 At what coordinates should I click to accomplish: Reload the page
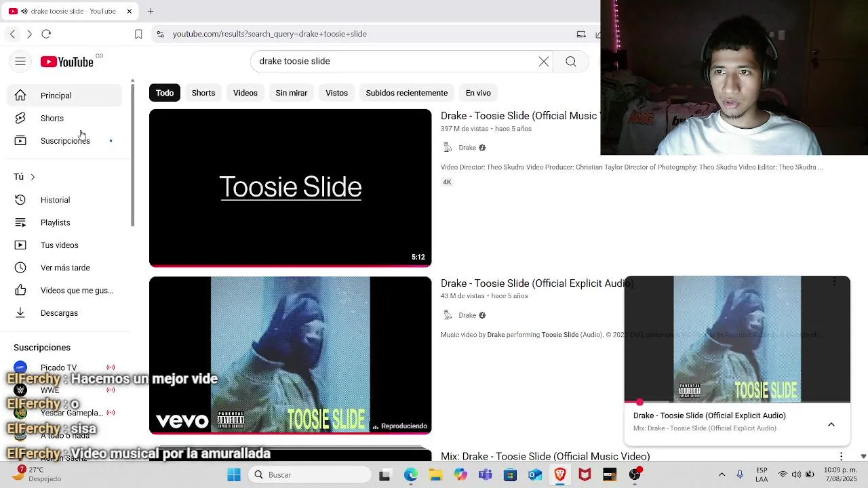click(x=46, y=34)
